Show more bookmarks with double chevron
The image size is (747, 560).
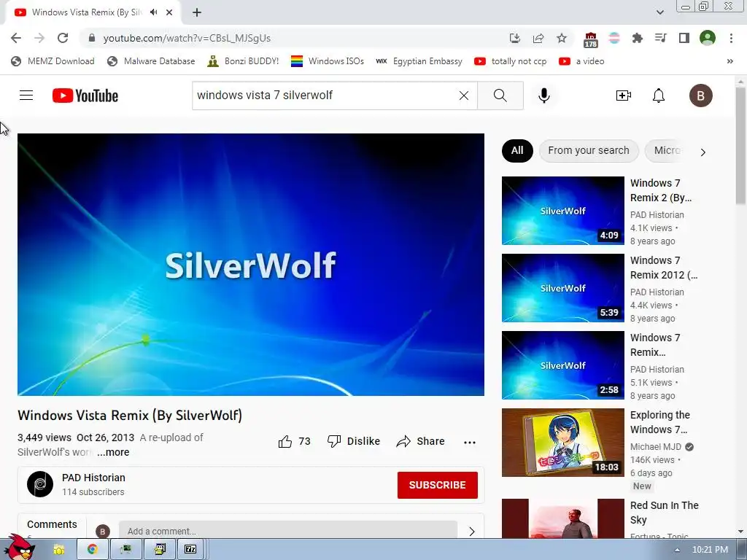(729, 61)
